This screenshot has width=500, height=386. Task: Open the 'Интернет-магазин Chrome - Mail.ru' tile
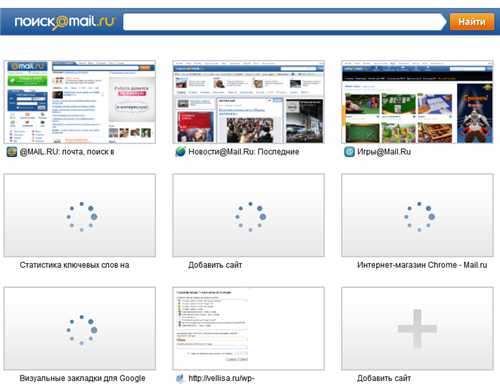(x=417, y=215)
